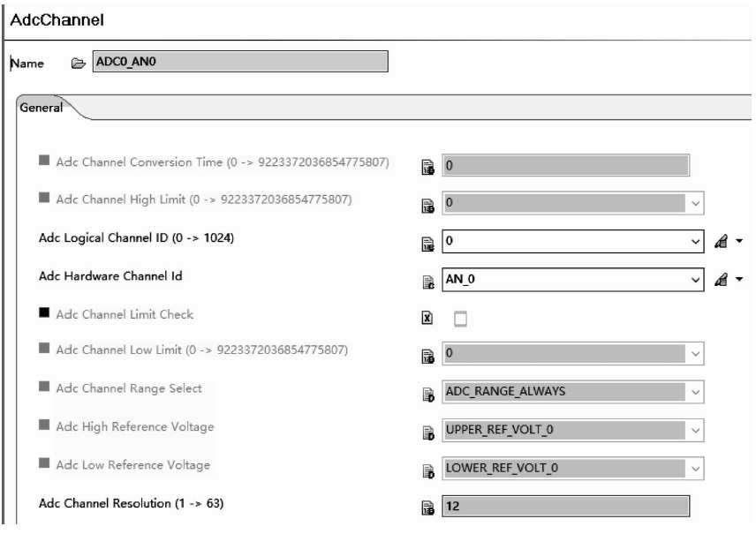Click the config icon for Adc Channel High Limit
The width and height of the screenshot is (756, 534).
pos(427,206)
